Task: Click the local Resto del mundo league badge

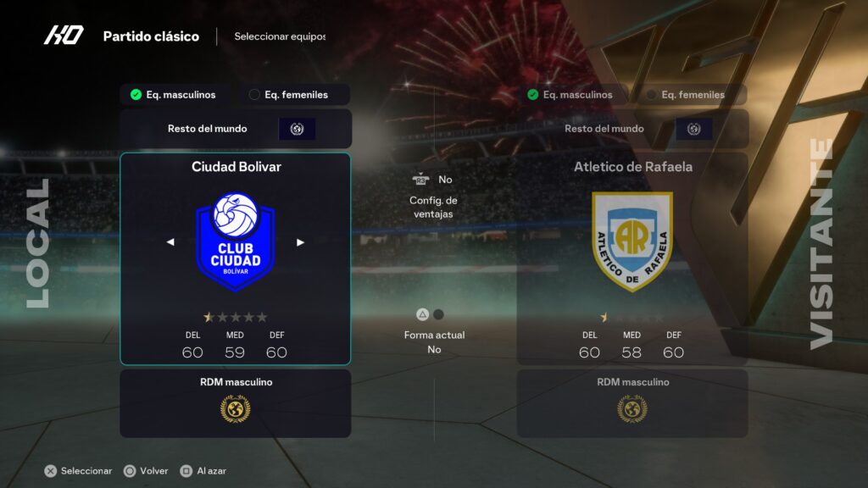Action: coord(298,129)
